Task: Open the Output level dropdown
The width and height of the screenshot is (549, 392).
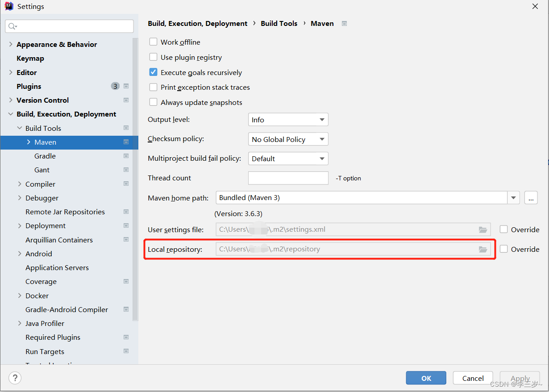Action: click(288, 120)
